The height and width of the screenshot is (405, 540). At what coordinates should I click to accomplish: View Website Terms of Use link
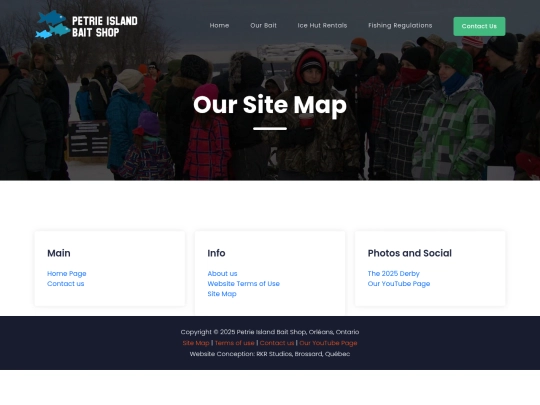[x=243, y=284]
